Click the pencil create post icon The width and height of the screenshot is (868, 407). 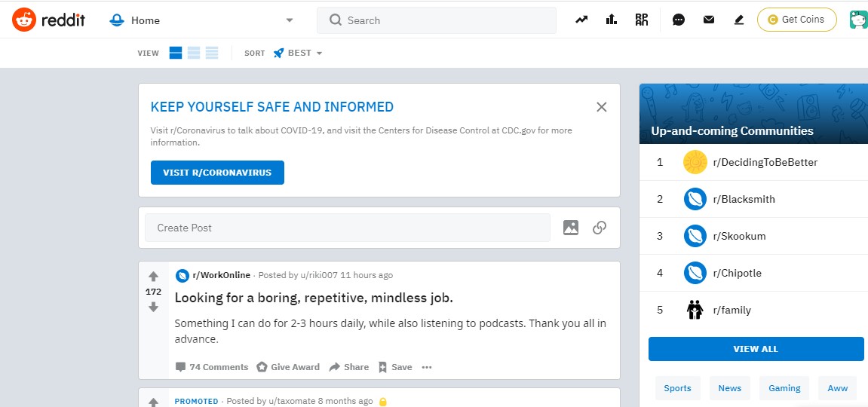point(738,20)
